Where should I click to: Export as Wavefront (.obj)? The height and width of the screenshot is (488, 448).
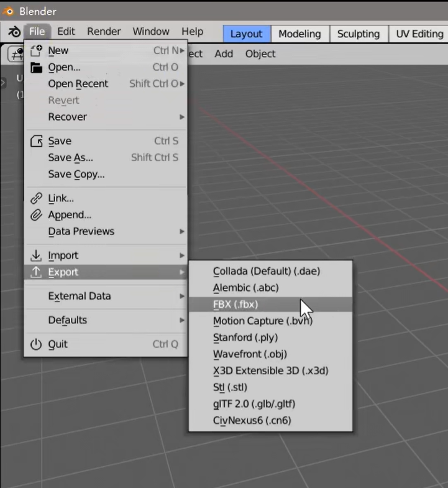click(271, 354)
